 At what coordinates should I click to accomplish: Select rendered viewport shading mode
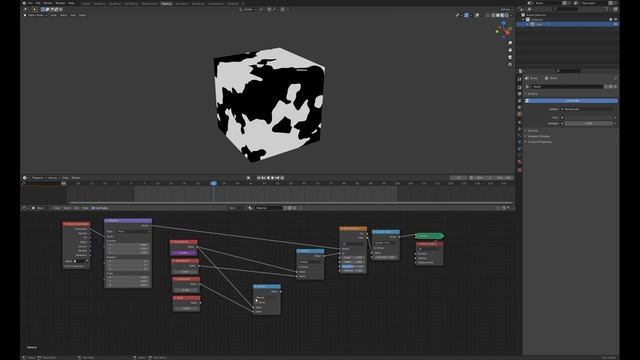(x=507, y=15)
